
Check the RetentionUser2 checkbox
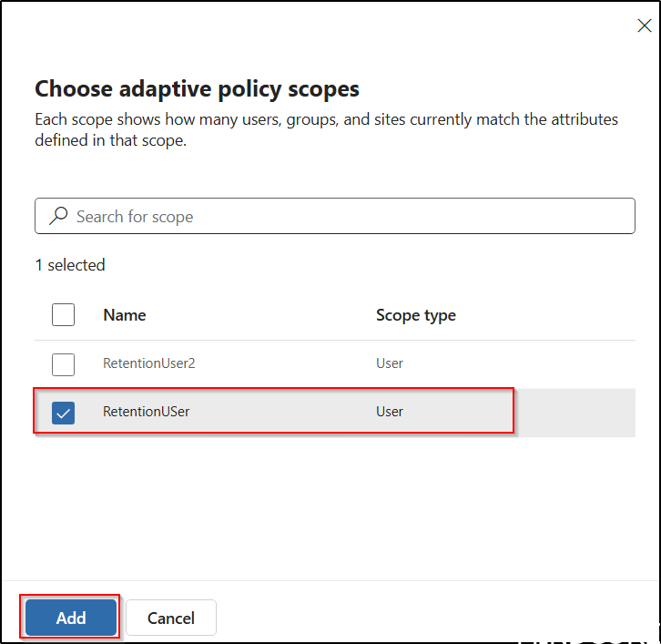[63, 363]
